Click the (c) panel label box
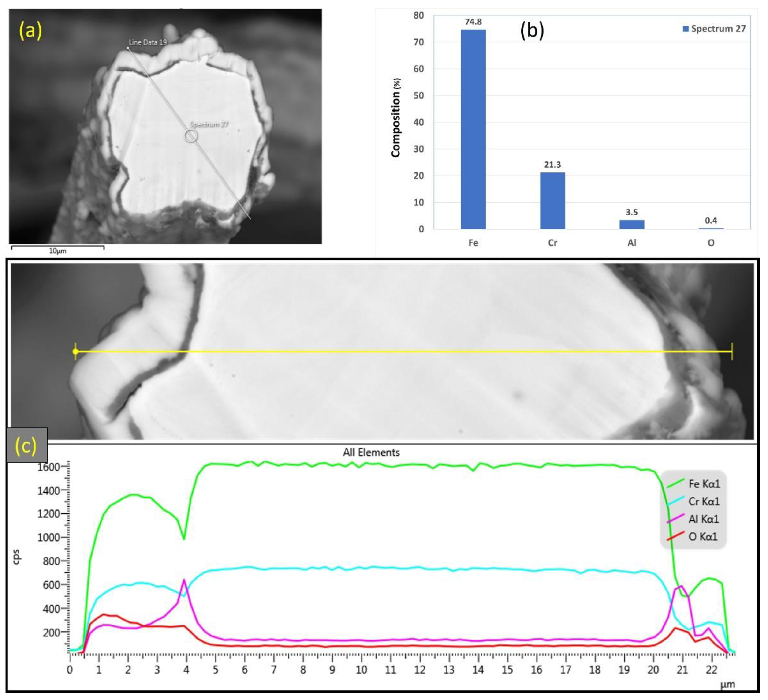768x700 pixels. pyautogui.click(x=27, y=445)
